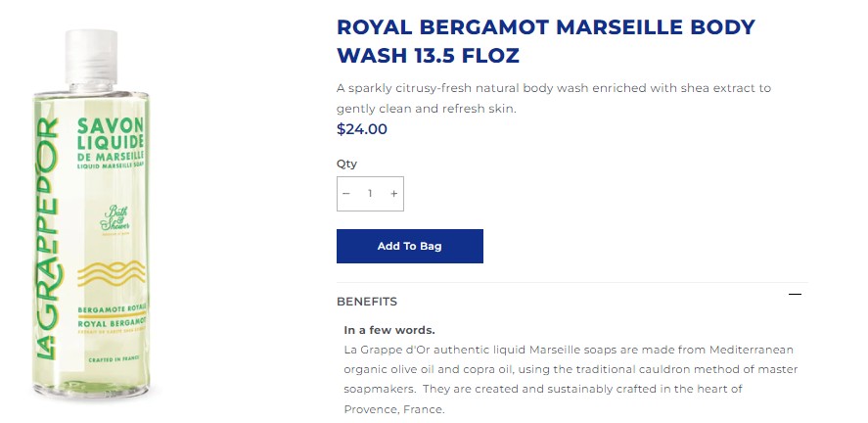Click 'Royal Bergamot' text on bottle label
Screen dimensions: 868x423
112,323
